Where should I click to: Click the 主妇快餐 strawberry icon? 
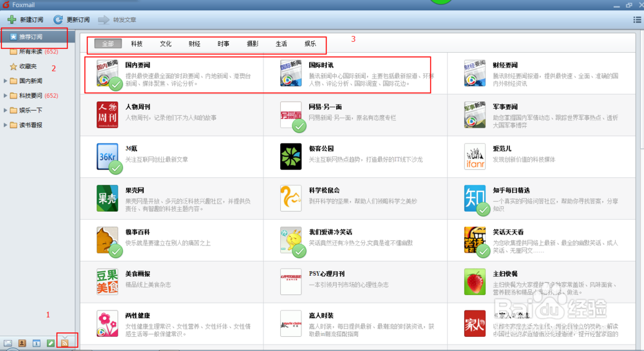pos(475,281)
